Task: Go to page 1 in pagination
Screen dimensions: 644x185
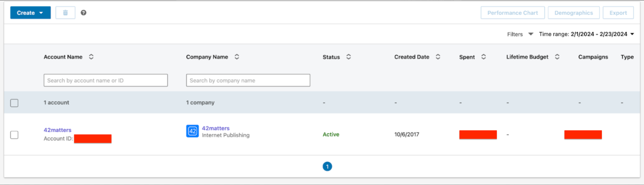Action: click(327, 166)
